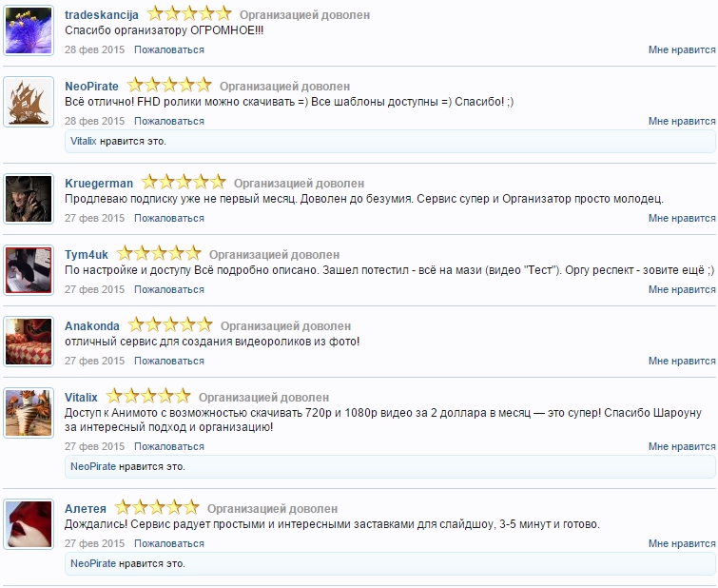The width and height of the screenshot is (718, 588).
Task: Click Пожаловаться under Tym4uk's review
Action: click(x=169, y=289)
